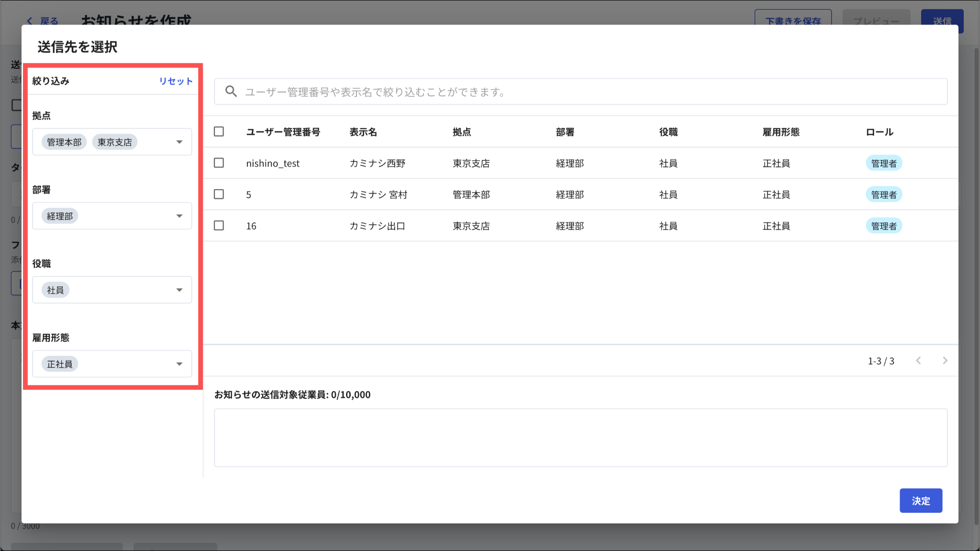980x551 pixels.
Task: Click the user search input field
Action: [x=574, y=91]
